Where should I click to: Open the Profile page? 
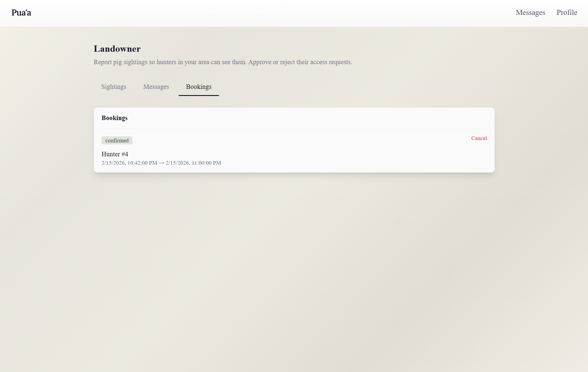coord(566,12)
